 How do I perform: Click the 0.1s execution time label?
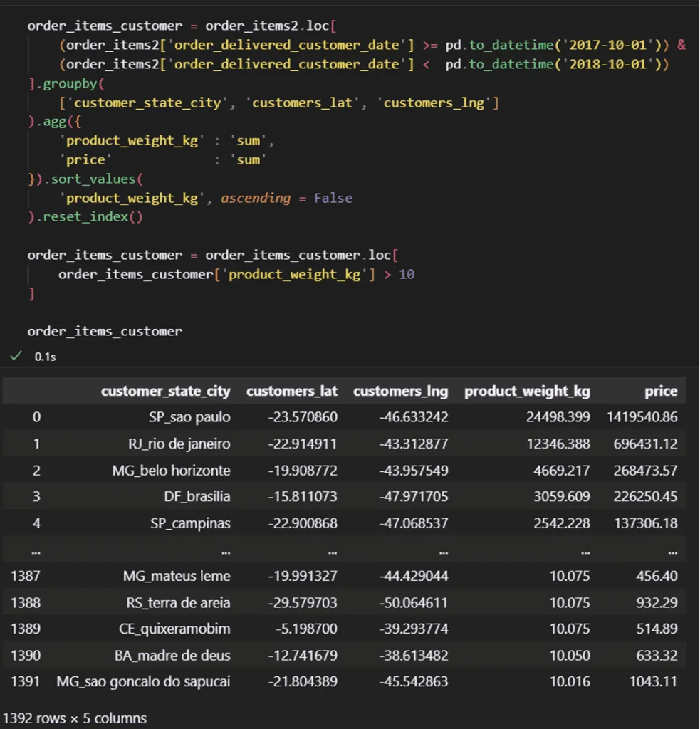(45, 357)
